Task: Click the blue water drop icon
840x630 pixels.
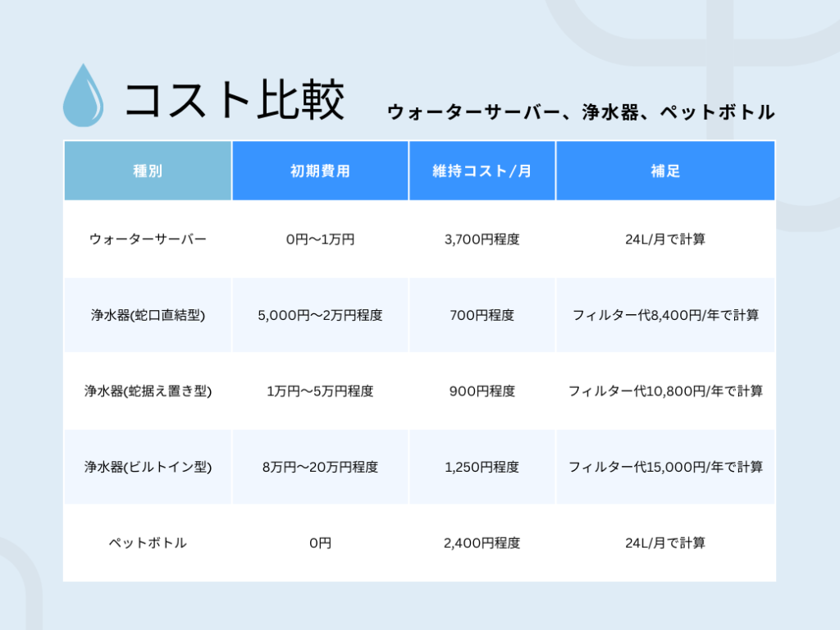Action: [x=83, y=95]
